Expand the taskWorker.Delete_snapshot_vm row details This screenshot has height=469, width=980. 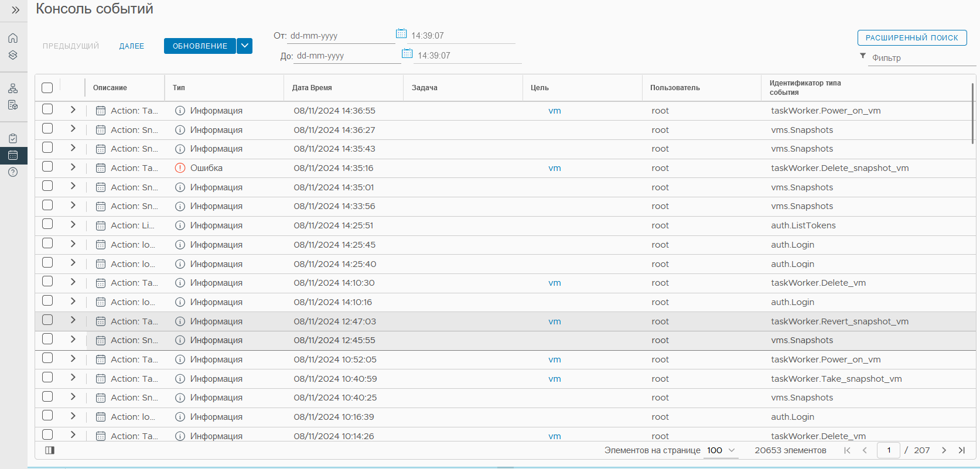pos(73,167)
